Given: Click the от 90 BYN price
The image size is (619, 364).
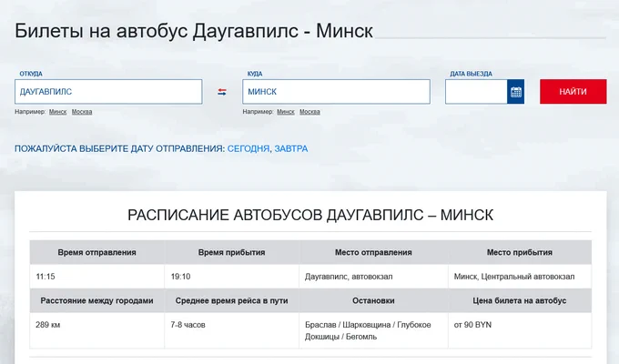Looking at the screenshot, I should pos(472,325).
